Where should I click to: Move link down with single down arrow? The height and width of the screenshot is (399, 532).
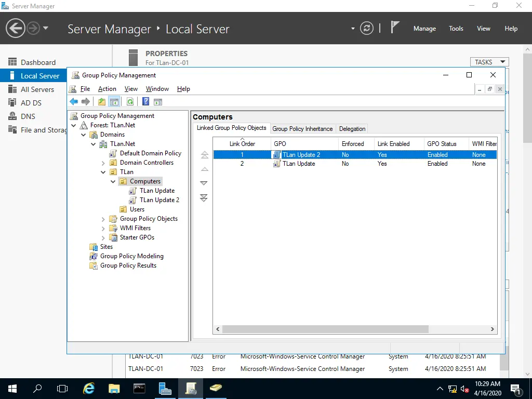(x=204, y=183)
